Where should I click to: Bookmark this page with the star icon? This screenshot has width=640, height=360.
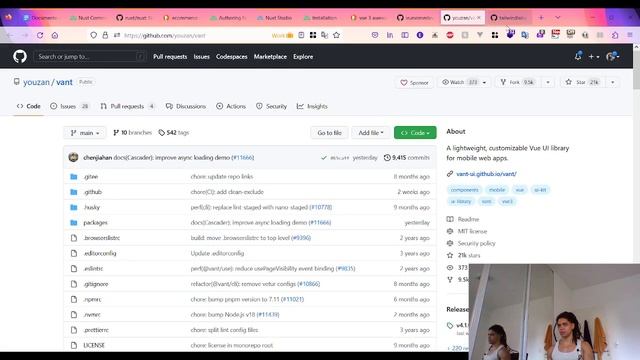(x=336, y=36)
